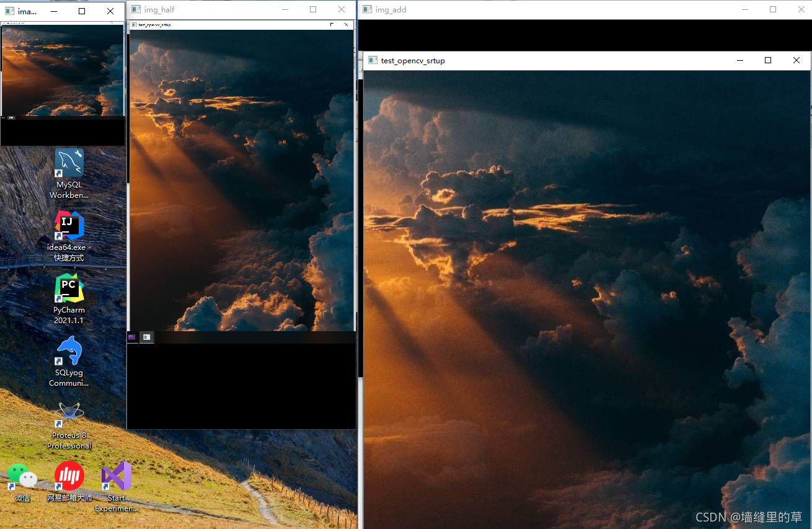Minimize the img_half window
Viewport: 812px width, 529px height.
(285, 10)
